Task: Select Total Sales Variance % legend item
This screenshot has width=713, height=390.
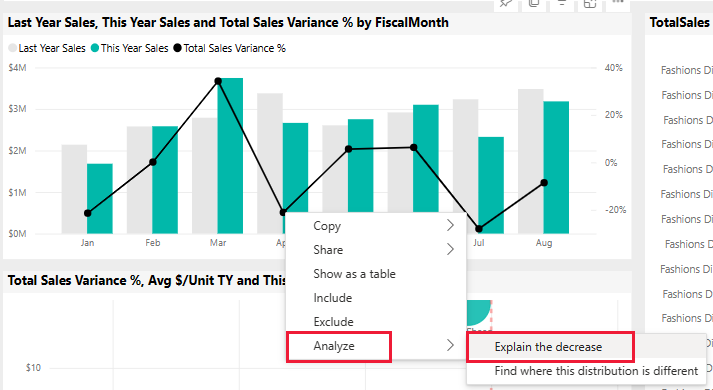Action: pyautogui.click(x=230, y=48)
